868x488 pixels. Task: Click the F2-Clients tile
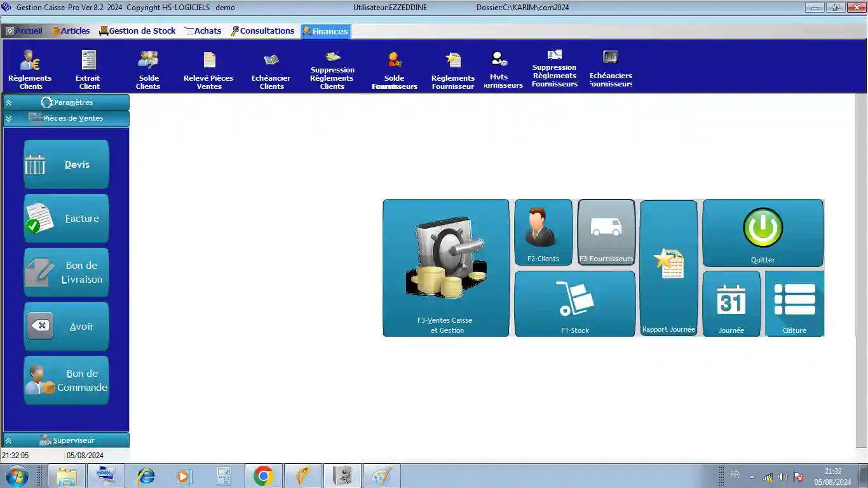pos(543,232)
